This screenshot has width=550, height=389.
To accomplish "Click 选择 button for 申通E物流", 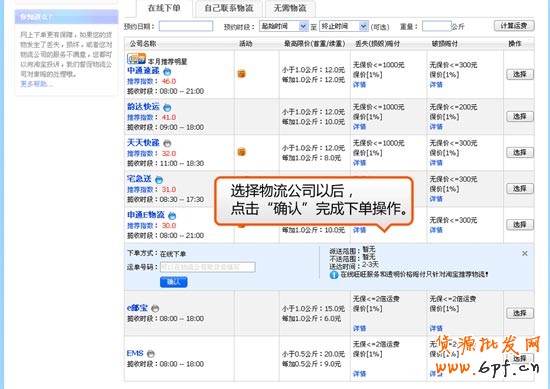I will coord(520,225).
